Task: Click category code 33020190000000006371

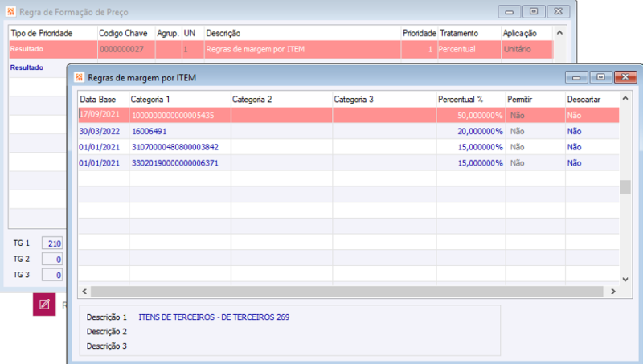Action: coord(175,163)
